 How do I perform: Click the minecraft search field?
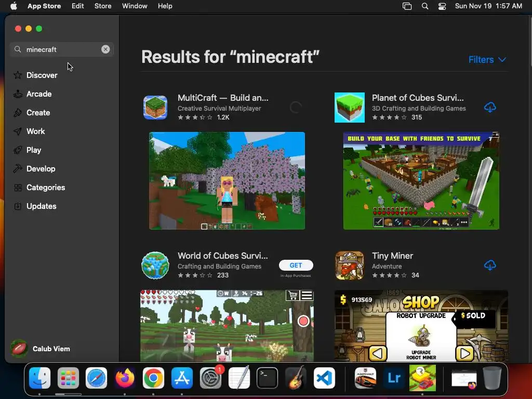point(62,49)
